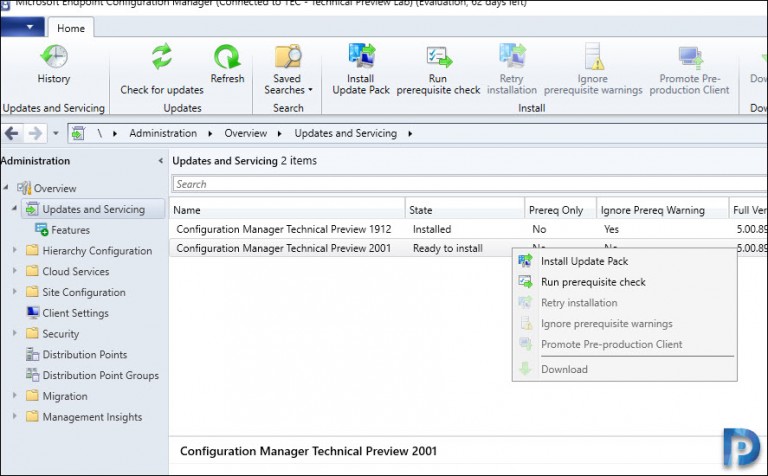The image size is (768, 476).
Task: Select Management Insights in the tree
Action: click(92, 417)
